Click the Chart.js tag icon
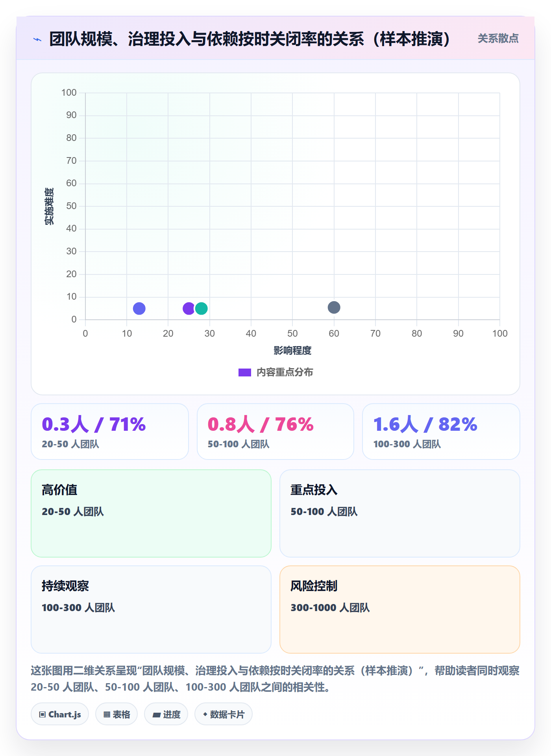This screenshot has width=551, height=756. pos(43,714)
